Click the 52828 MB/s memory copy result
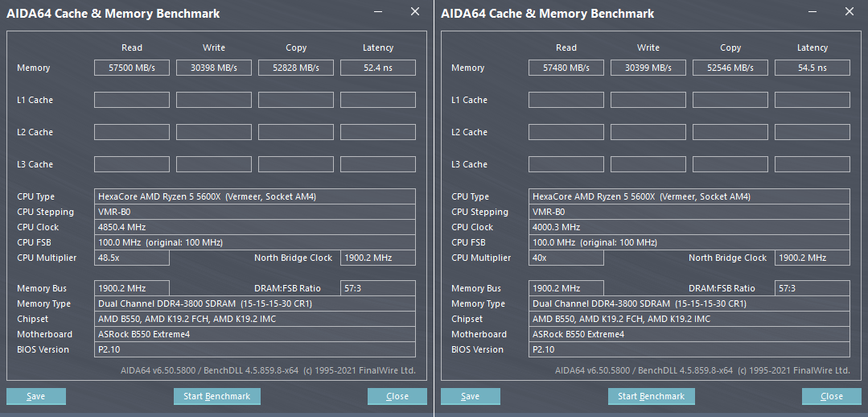Viewport: 868px width, 417px height. (x=296, y=68)
